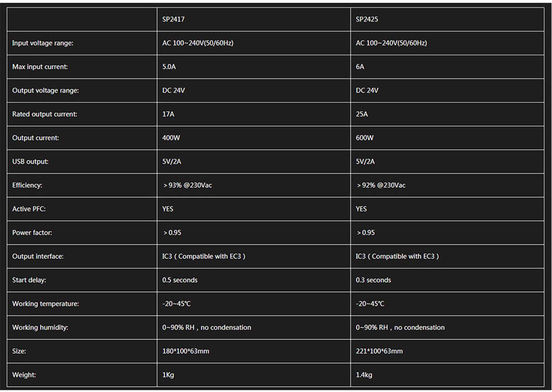Click the "Output interface:" label
Image resolution: width=552 pixels, height=392 pixels.
click(x=38, y=256)
